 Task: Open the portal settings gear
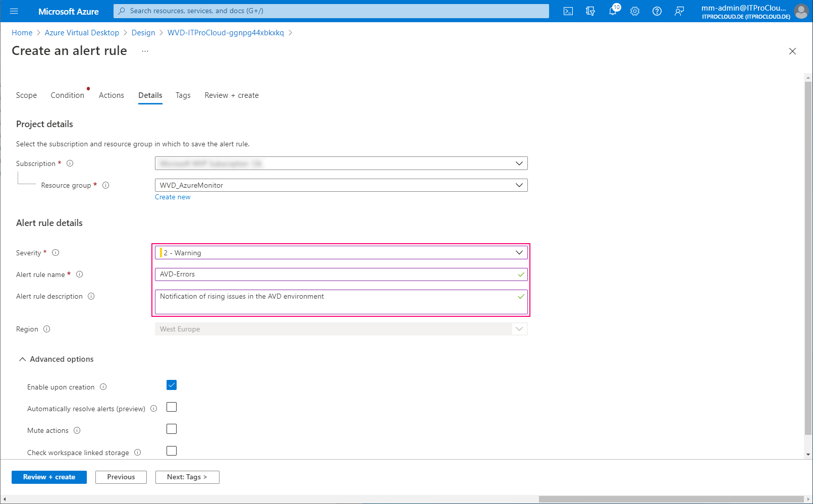[635, 11]
